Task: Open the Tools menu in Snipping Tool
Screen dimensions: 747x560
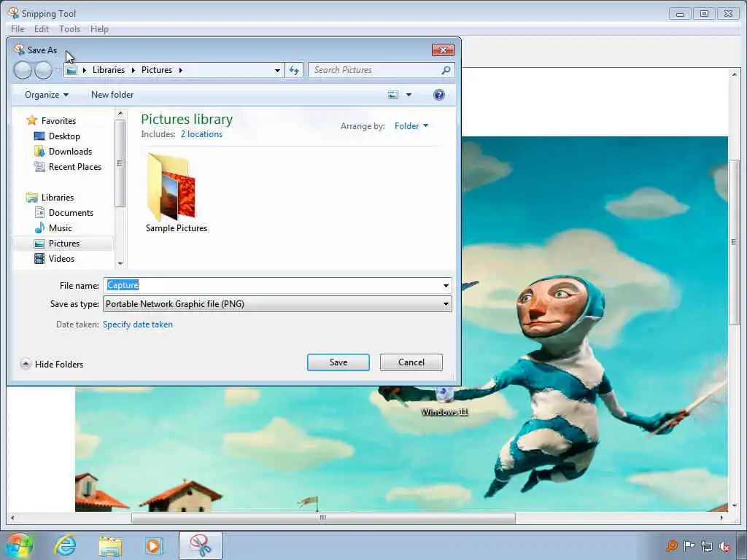Action: click(x=69, y=29)
